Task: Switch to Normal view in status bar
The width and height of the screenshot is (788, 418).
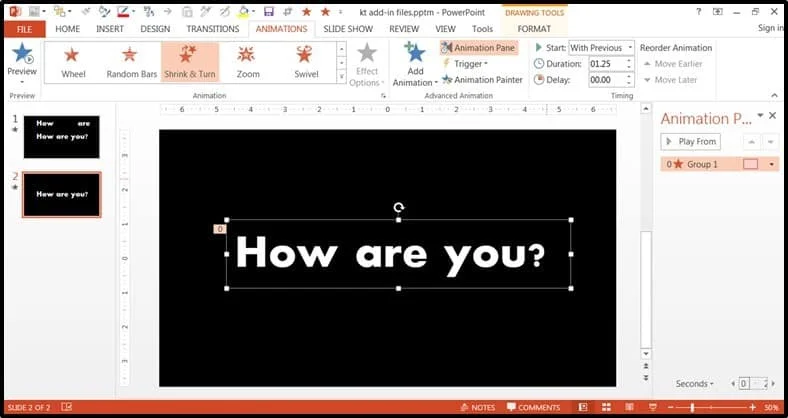Action: point(582,407)
